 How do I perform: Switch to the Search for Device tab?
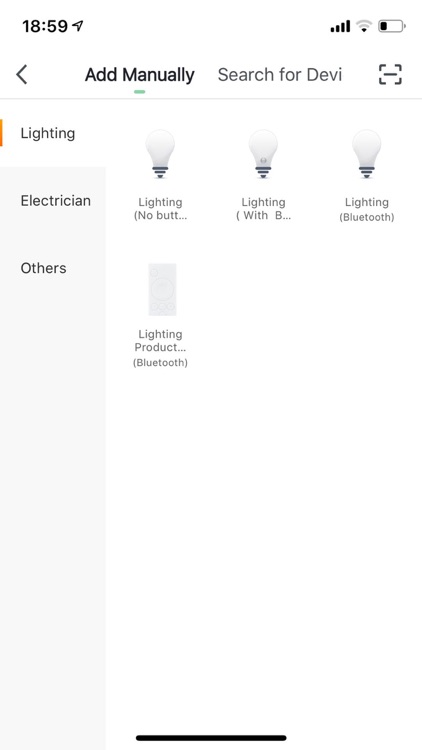[x=280, y=75]
